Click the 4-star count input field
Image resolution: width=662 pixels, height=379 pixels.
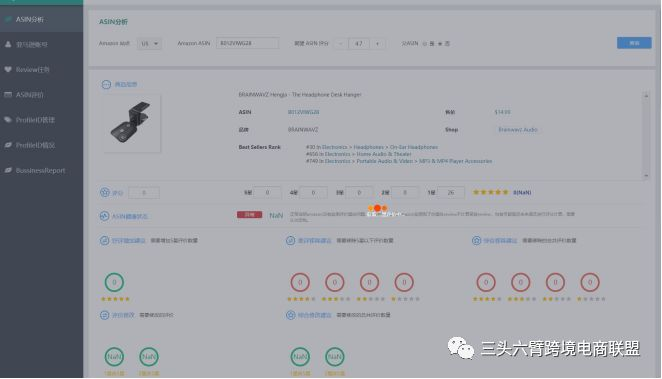tap(313, 192)
